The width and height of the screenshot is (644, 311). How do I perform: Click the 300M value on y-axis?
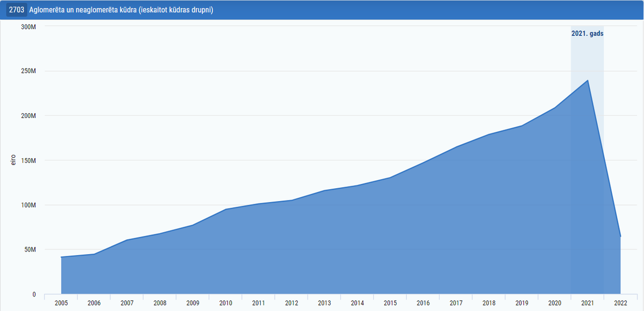(x=28, y=26)
